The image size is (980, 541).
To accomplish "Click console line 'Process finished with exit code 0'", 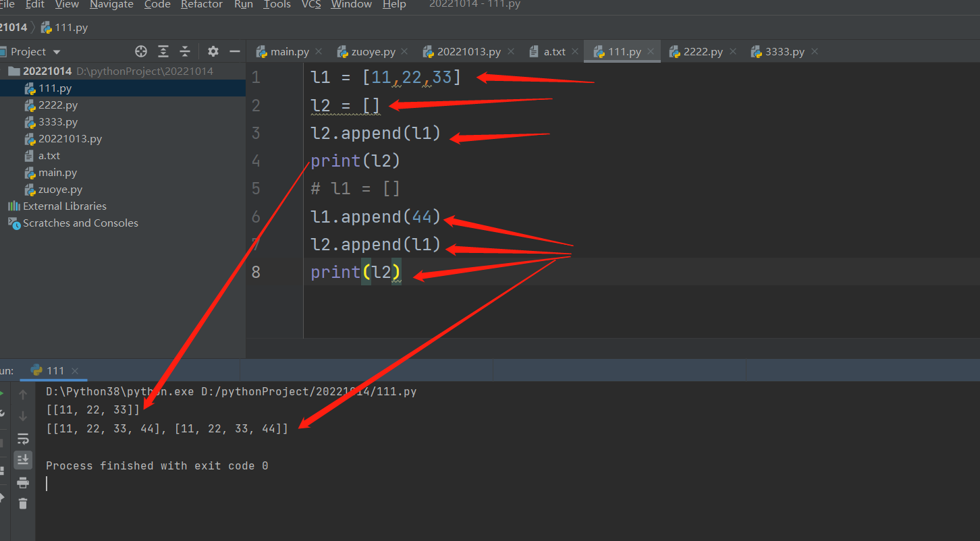I will [x=157, y=466].
